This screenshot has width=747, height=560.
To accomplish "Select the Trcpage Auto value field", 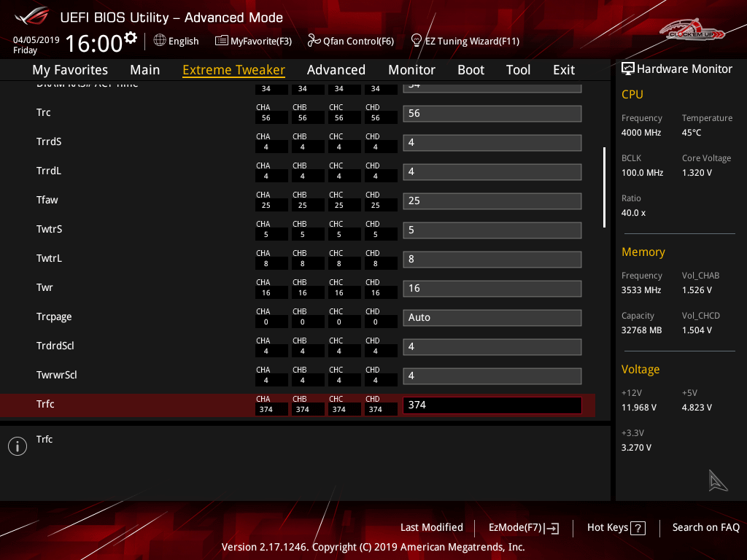I will [492, 318].
